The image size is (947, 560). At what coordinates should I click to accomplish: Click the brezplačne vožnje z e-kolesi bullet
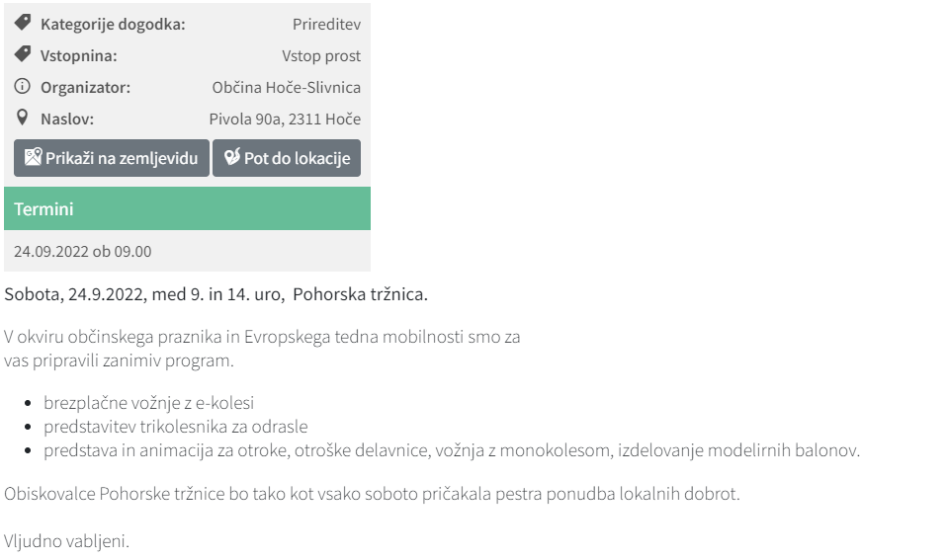(148, 403)
